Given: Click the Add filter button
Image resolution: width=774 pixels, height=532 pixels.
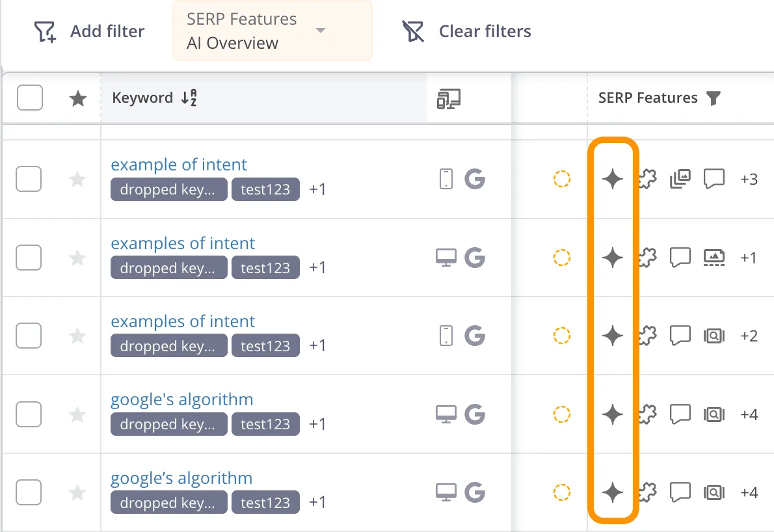Looking at the screenshot, I should point(88,31).
